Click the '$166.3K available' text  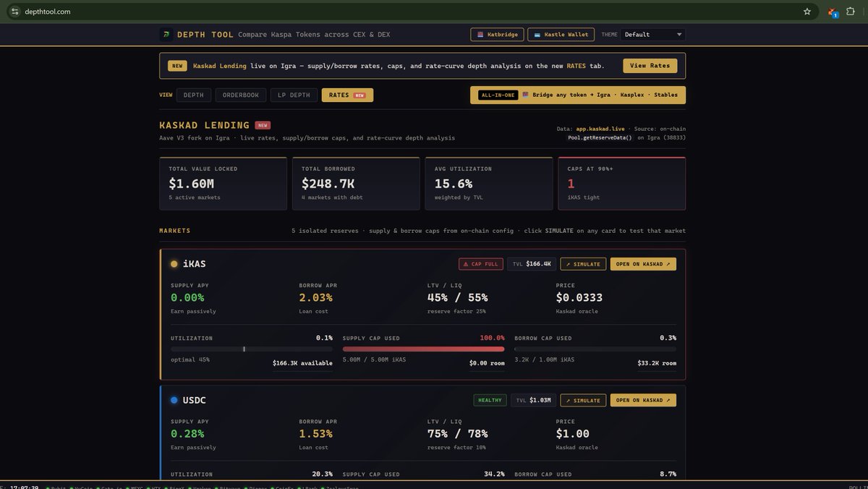coord(302,363)
